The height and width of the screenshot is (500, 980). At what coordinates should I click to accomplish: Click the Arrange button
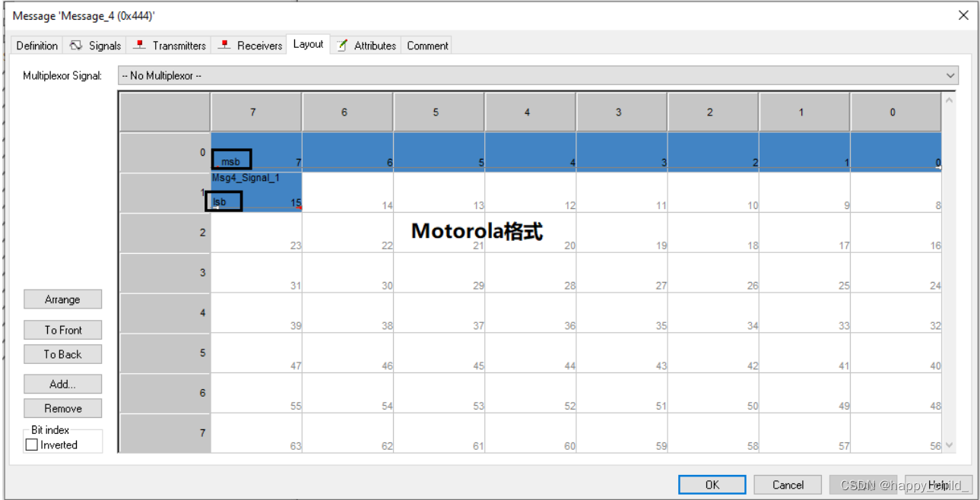62,299
